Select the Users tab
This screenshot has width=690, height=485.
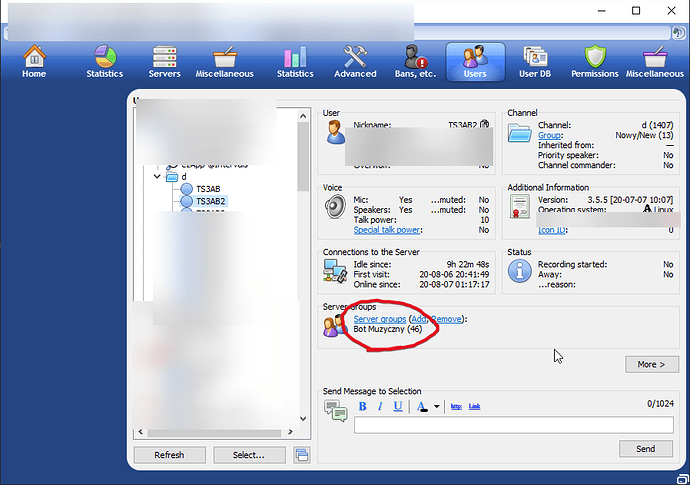(x=475, y=61)
